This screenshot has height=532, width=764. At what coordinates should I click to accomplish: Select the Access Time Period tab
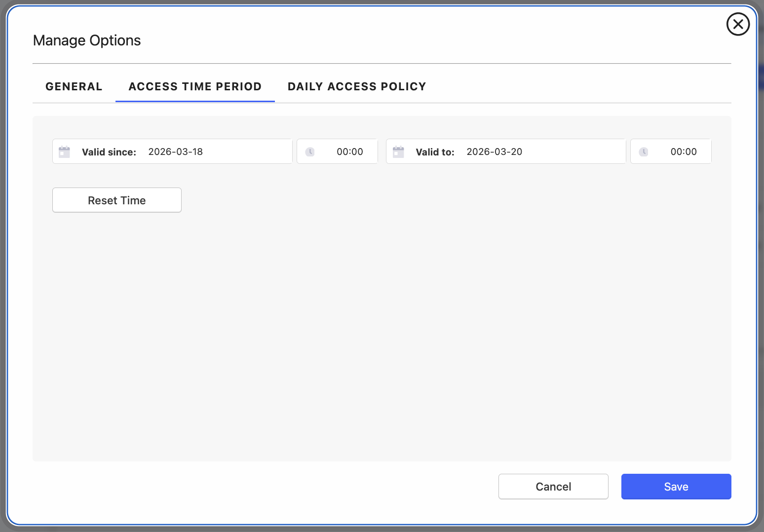[x=195, y=86]
